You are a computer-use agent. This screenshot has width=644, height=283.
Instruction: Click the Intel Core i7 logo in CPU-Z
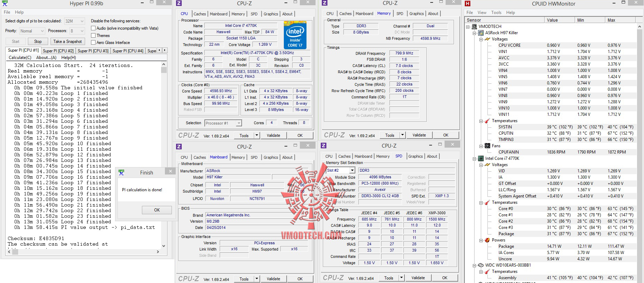click(x=295, y=35)
